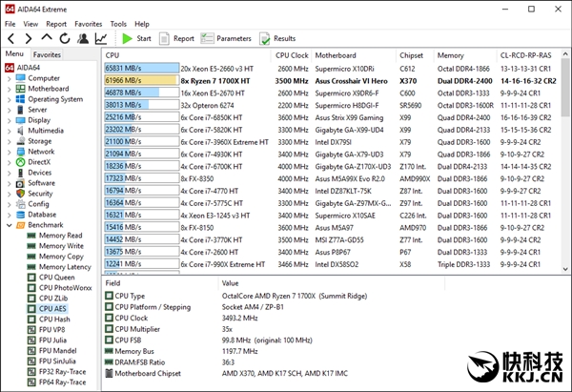Select the 61966 MB/s Ryzen result bar
572x392 pixels.
[x=141, y=81]
